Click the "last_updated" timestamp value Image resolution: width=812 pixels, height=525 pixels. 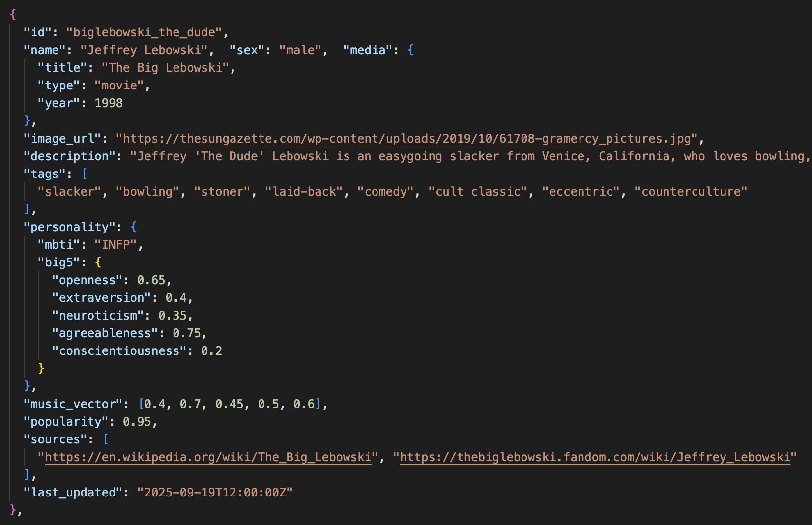tap(215, 493)
